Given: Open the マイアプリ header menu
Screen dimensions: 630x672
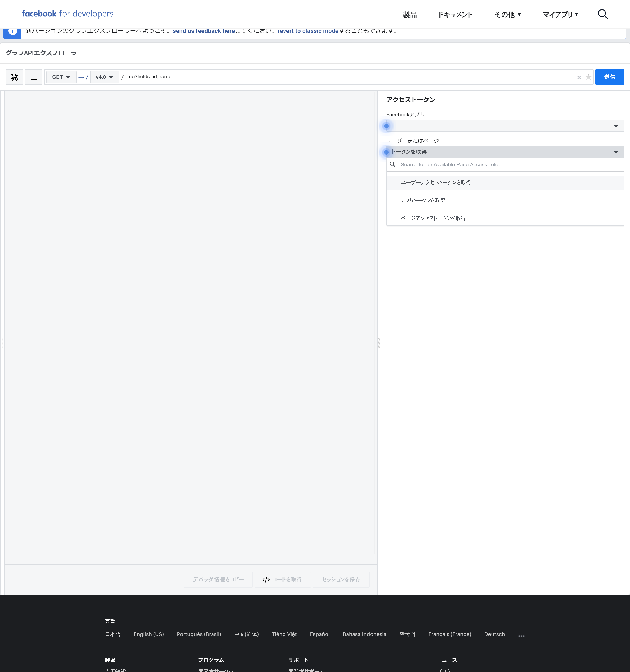Looking at the screenshot, I should coord(560,14).
